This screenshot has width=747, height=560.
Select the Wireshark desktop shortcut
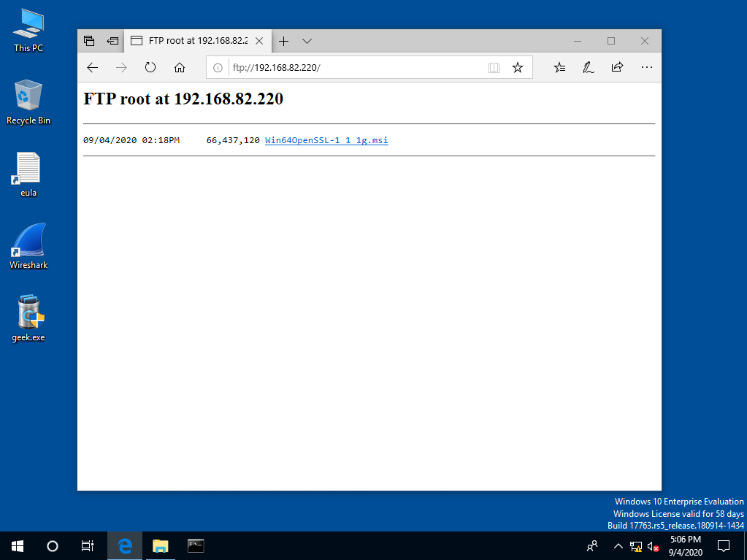[28, 247]
